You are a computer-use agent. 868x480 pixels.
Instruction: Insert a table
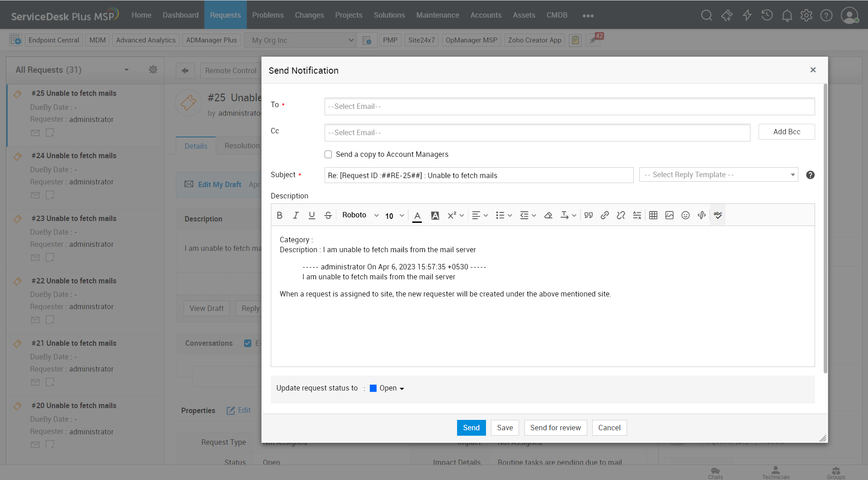(x=653, y=215)
